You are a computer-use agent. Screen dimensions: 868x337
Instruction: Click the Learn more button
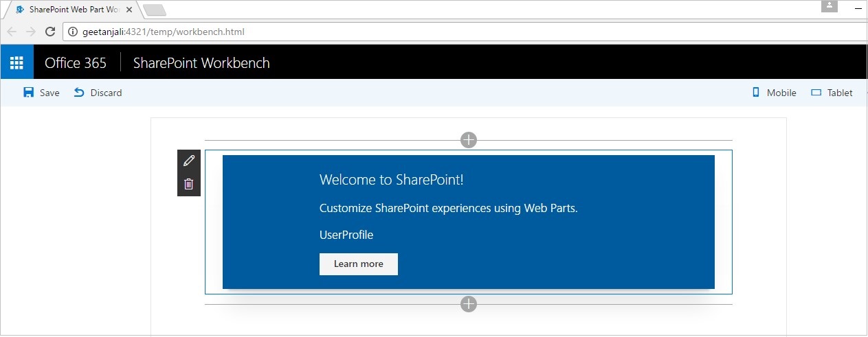(358, 264)
